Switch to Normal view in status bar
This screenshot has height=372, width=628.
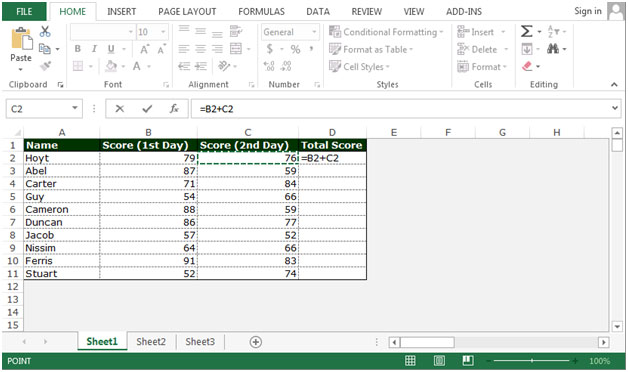tap(410, 361)
